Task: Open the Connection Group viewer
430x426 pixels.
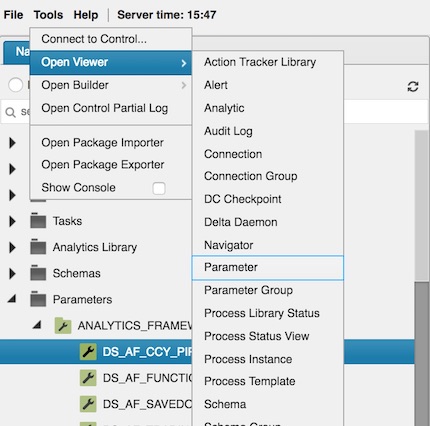Action: (268, 176)
